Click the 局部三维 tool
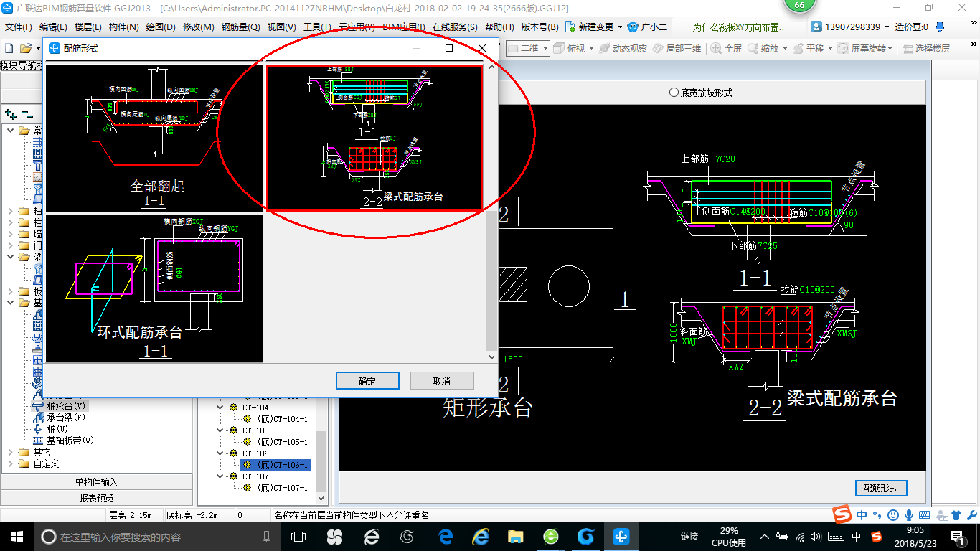 pyautogui.click(x=677, y=48)
